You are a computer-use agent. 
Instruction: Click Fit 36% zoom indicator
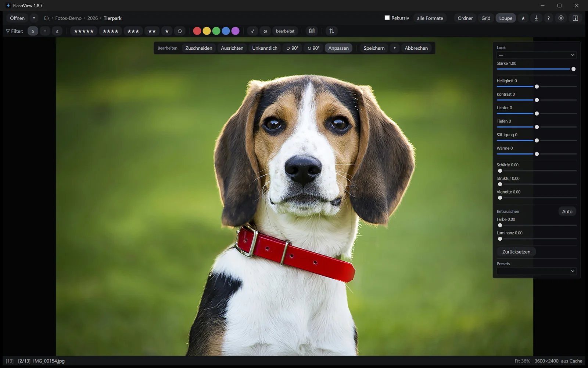[522, 361]
